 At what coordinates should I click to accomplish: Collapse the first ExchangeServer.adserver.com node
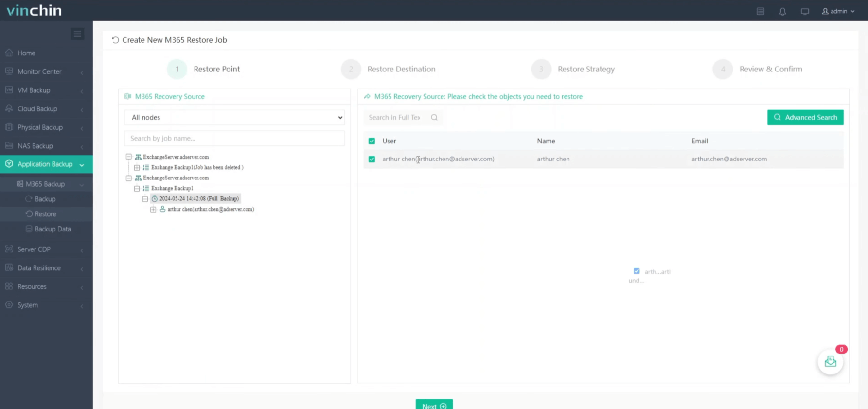129,157
